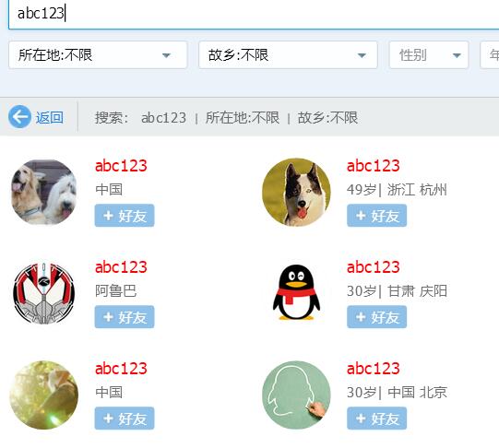Open the blurry green-yellow avatar profile
Screen dimensions: 499x448
click(44, 395)
